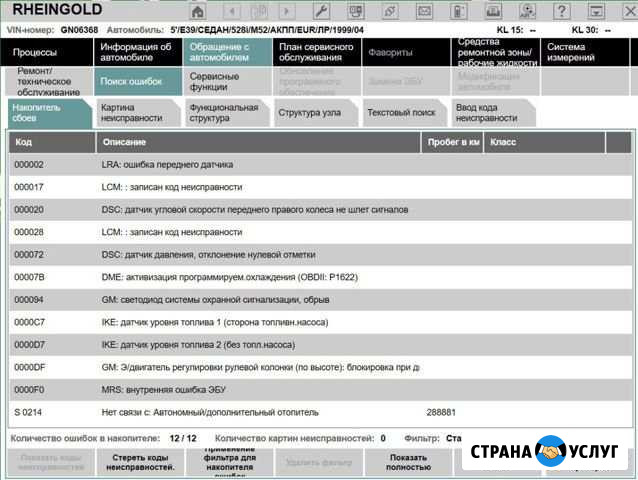Go to the home screen icon

coord(198,11)
